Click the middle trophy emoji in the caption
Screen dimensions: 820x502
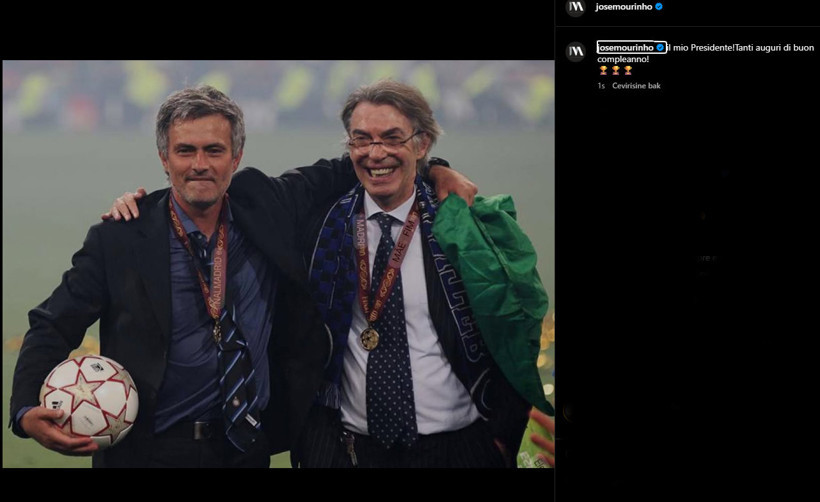615,71
